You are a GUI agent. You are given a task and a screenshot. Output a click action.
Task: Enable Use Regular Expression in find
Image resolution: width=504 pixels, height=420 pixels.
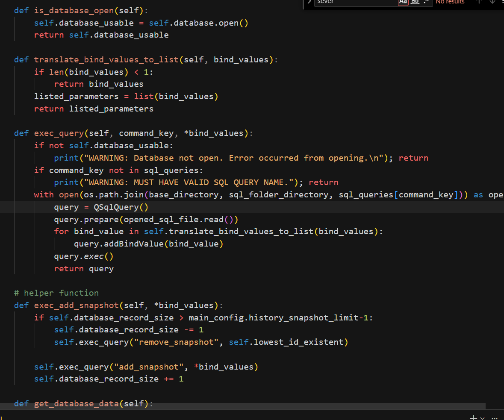[x=426, y=2]
